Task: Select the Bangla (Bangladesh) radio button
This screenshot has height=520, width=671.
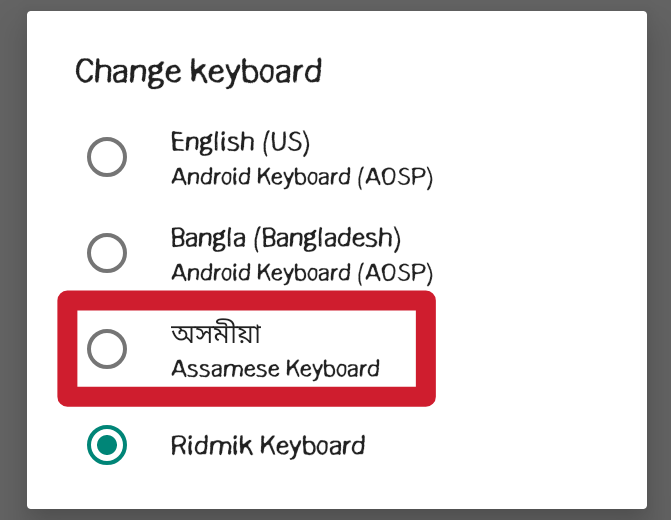Action: tap(107, 253)
